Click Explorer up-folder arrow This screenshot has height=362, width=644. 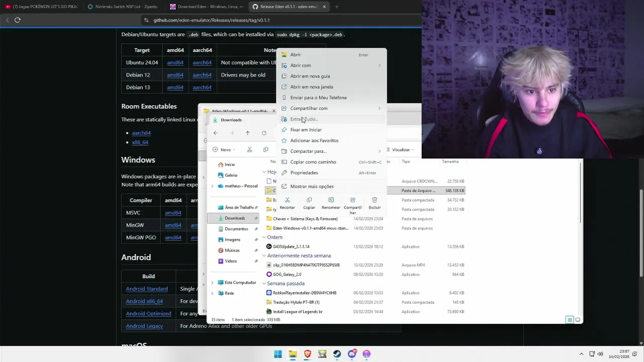tap(248, 133)
